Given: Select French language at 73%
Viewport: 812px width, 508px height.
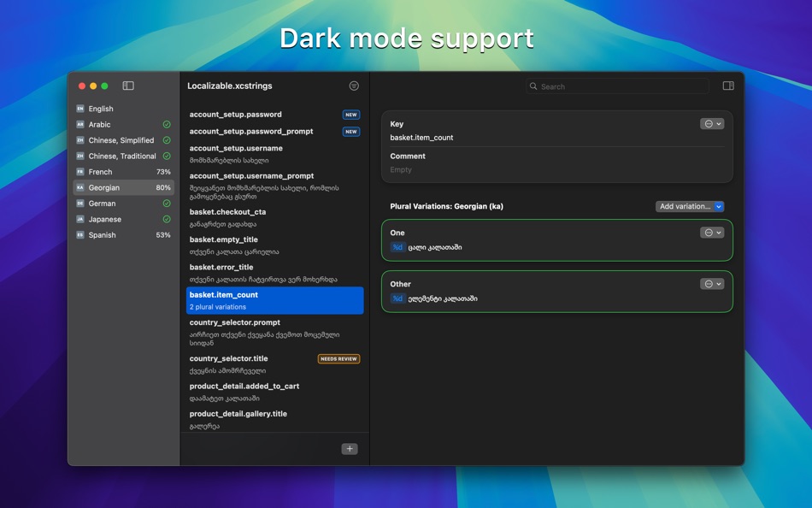Looking at the screenshot, I should tap(123, 172).
